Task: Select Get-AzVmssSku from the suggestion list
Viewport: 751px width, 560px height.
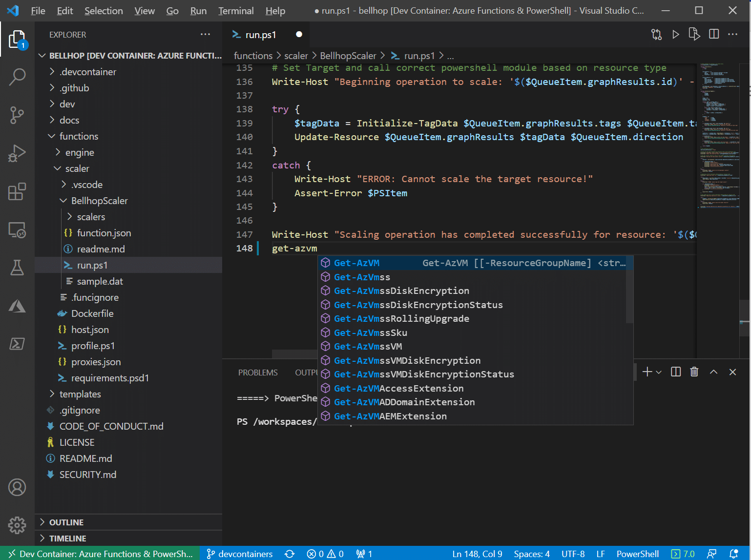Action: [371, 332]
